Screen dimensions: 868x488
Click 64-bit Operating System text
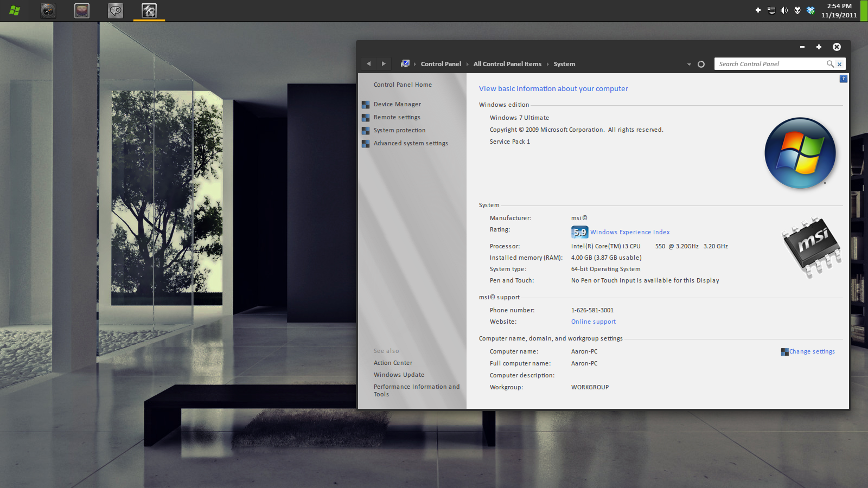(605, 269)
